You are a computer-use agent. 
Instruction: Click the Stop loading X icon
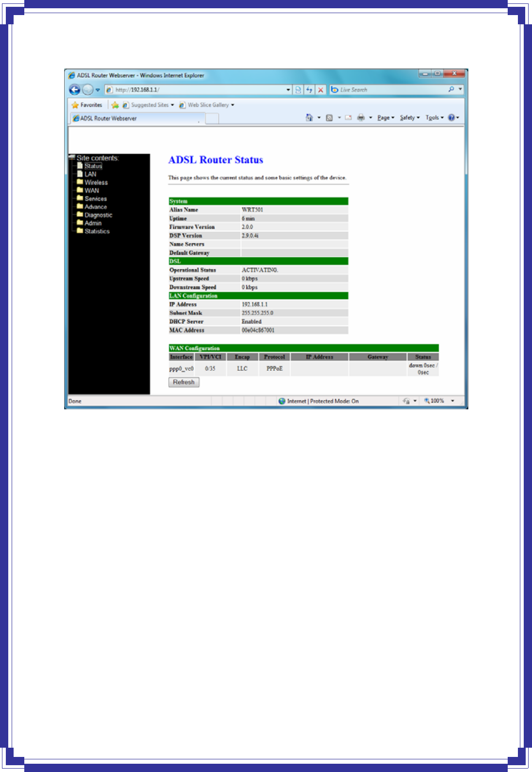(x=321, y=90)
